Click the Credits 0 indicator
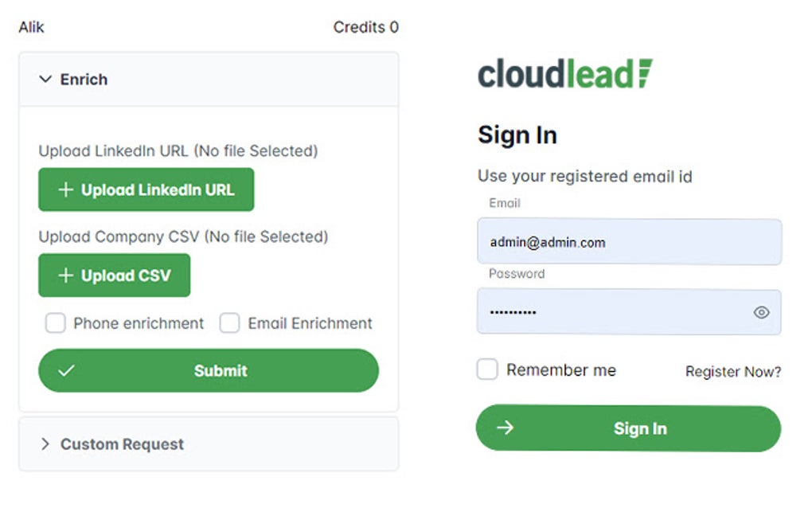This screenshot has width=812, height=508. click(365, 26)
